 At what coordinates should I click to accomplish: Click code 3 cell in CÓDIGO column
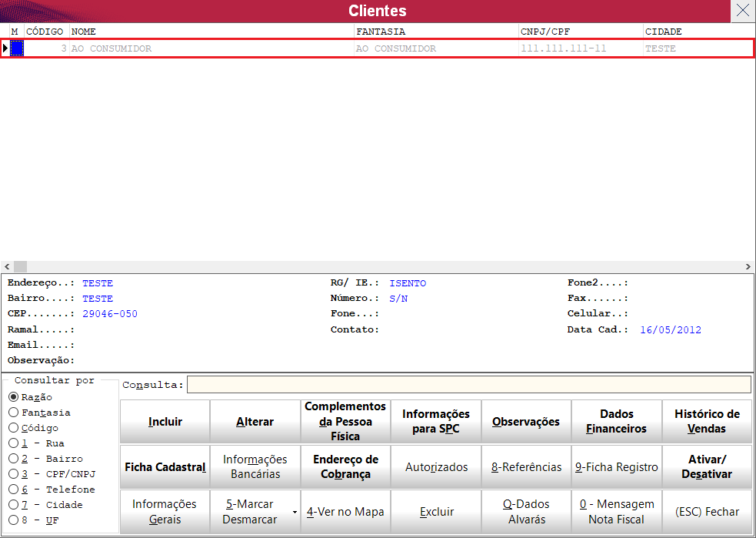[47, 48]
